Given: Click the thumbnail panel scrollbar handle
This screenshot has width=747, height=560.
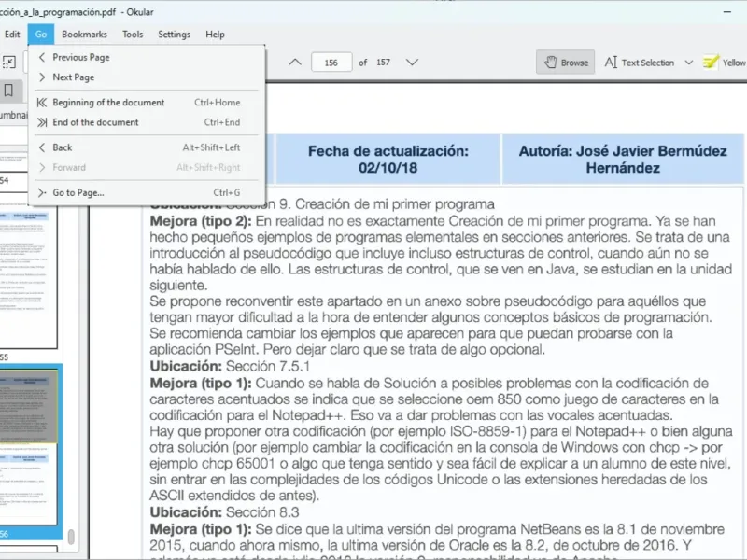Looking at the screenshot, I should 71,537.
